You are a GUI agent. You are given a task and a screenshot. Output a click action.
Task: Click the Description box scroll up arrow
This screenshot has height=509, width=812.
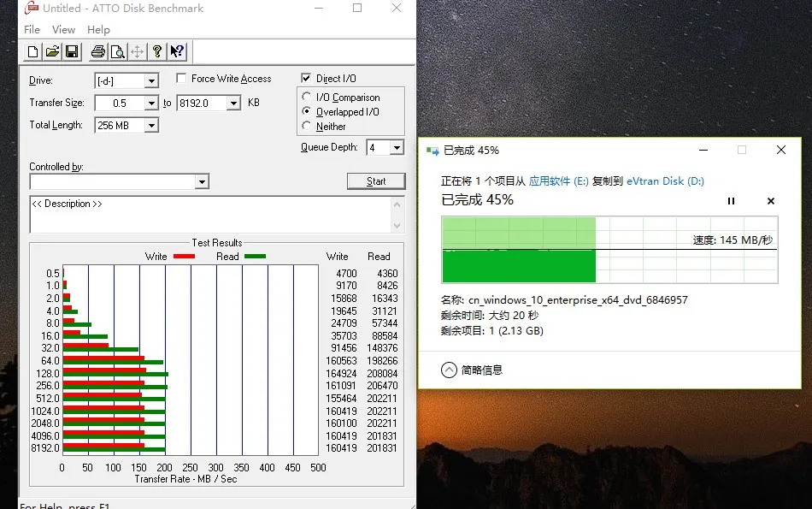click(397, 204)
